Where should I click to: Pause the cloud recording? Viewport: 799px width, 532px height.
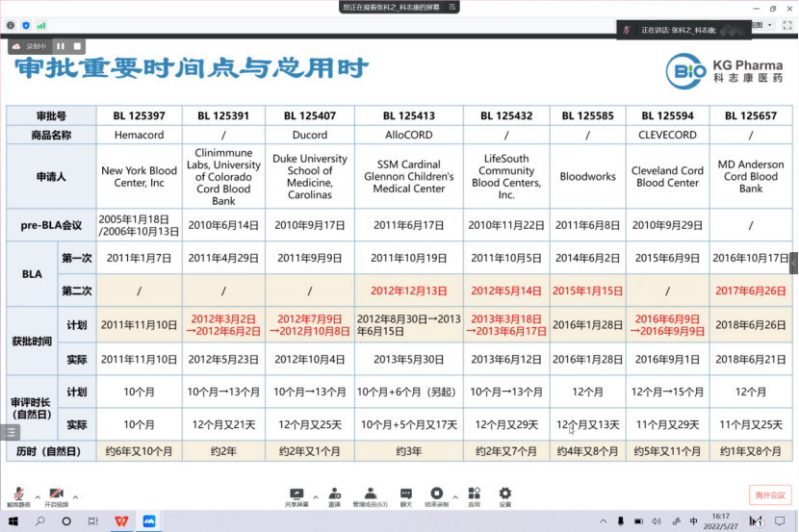coord(61,46)
